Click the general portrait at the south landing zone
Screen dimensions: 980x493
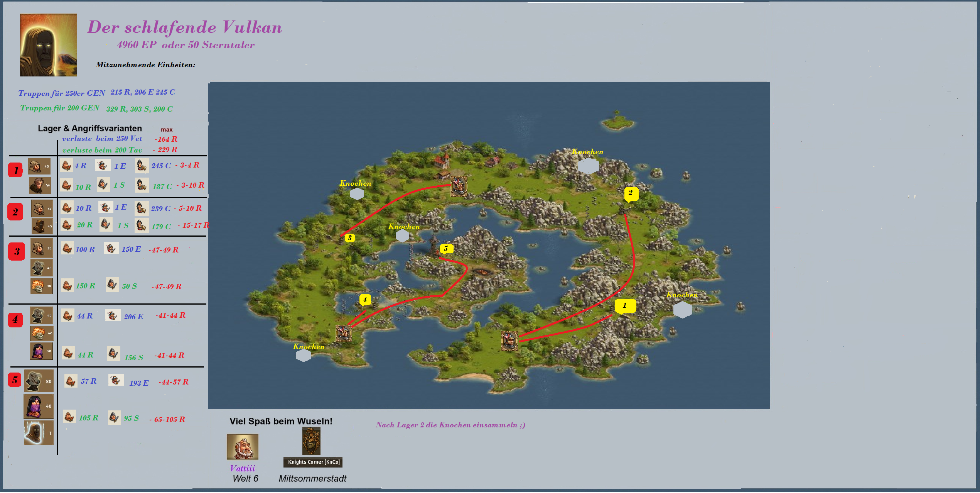pyautogui.click(x=509, y=341)
